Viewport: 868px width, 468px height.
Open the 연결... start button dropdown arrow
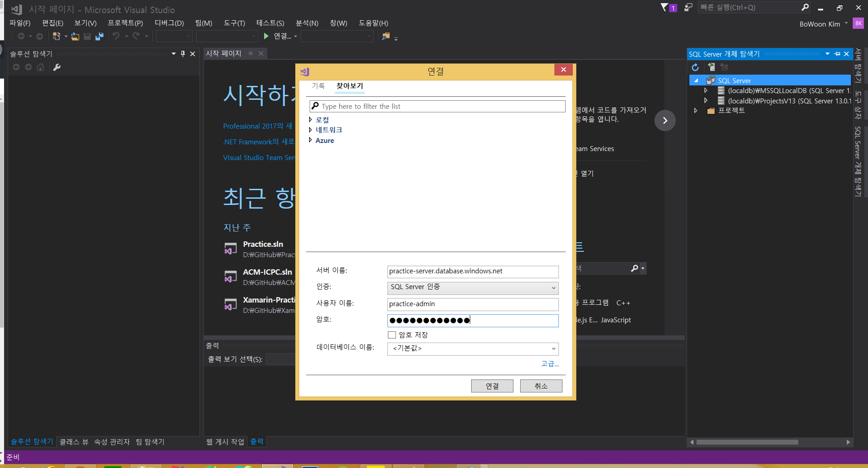pos(296,36)
